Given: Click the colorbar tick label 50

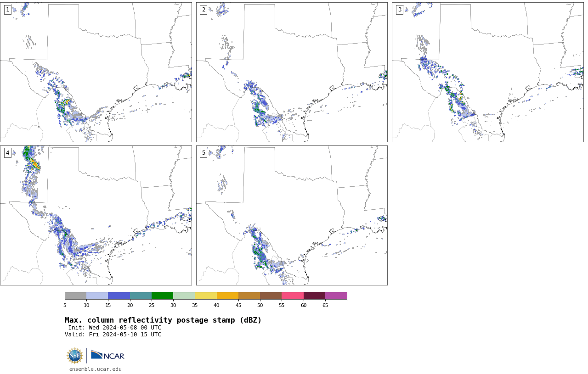Looking at the screenshot, I should pos(260,305).
